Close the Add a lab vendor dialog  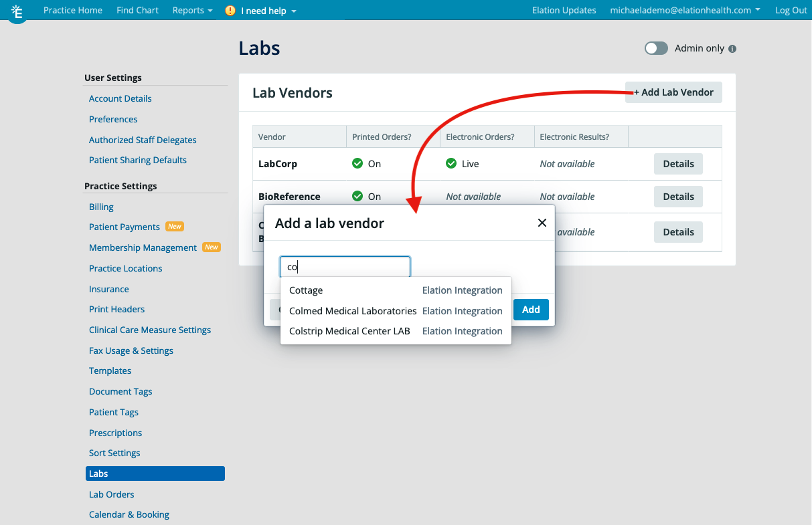point(542,223)
